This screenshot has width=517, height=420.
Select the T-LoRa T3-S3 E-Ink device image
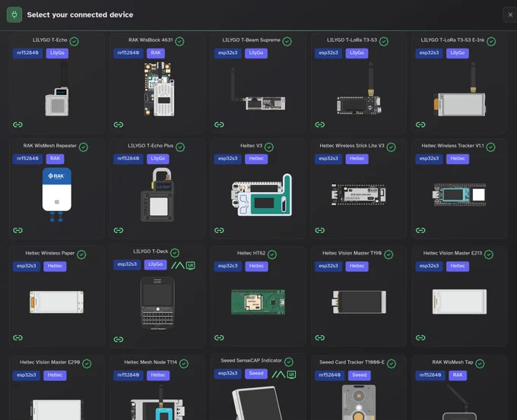[x=460, y=90]
